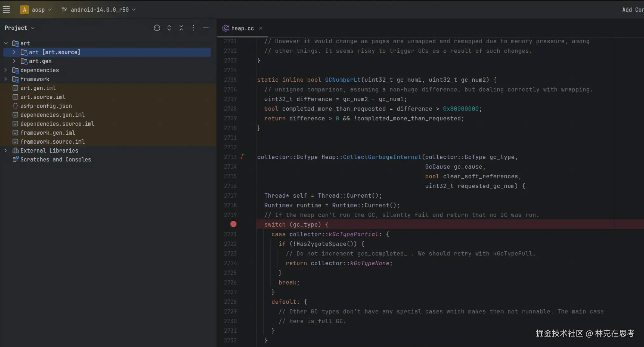Expand the dependencies folder
The height and width of the screenshot is (347, 644).
coord(6,70)
